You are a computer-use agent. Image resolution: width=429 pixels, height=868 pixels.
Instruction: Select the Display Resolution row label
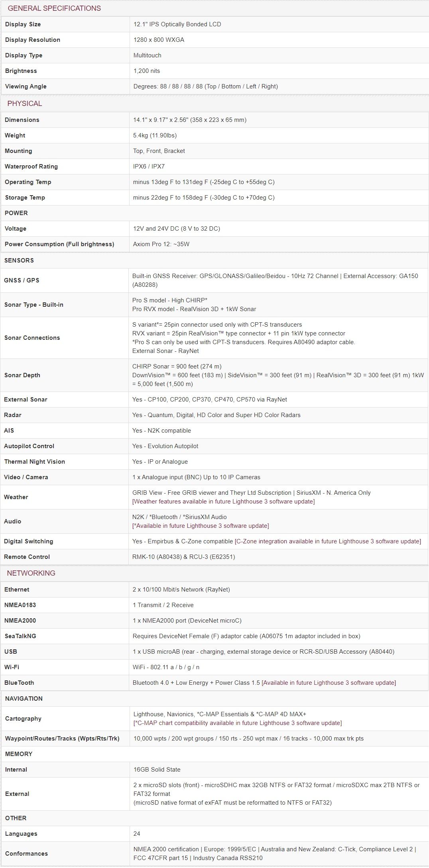click(33, 40)
